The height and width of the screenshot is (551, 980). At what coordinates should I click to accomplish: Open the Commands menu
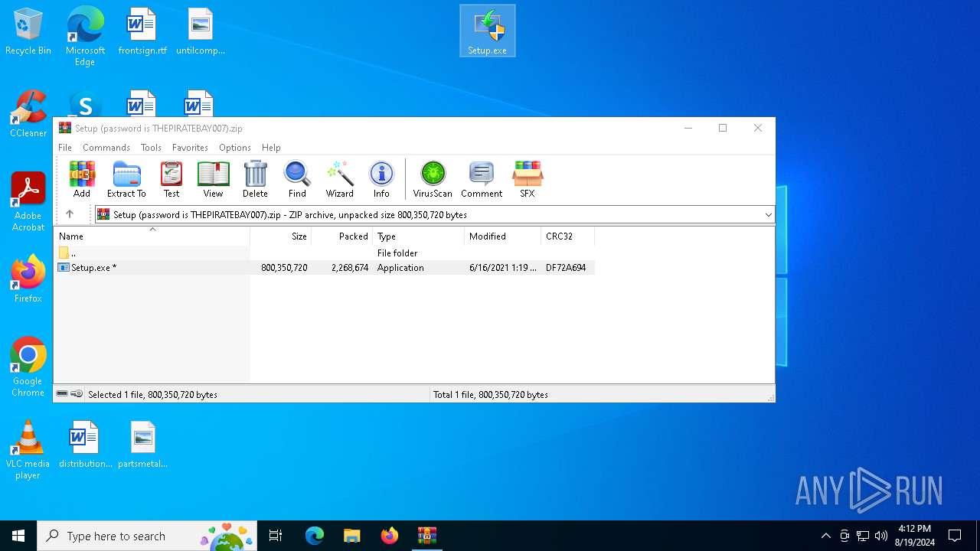pyautogui.click(x=106, y=148)
